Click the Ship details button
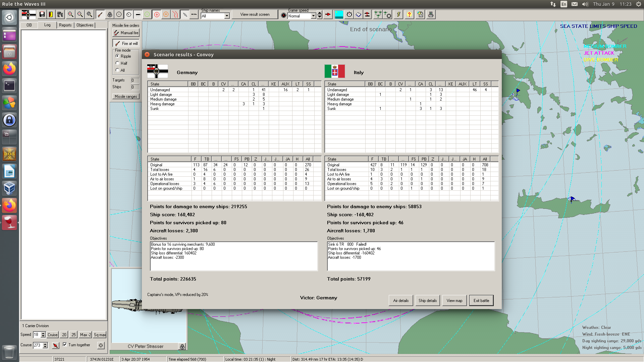644x362 pixels. pos(428,301)
